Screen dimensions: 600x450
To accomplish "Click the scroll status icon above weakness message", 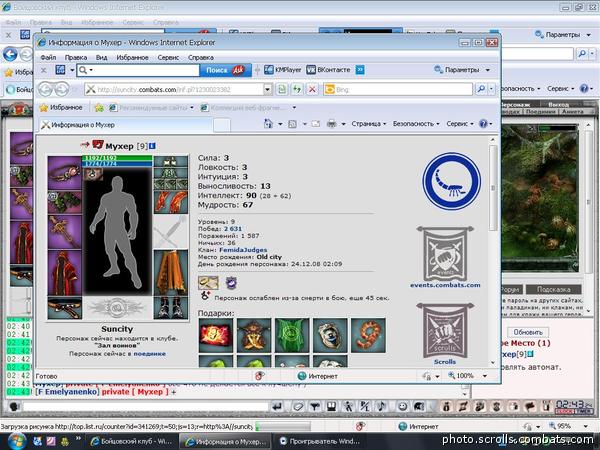I will (208, 283).
